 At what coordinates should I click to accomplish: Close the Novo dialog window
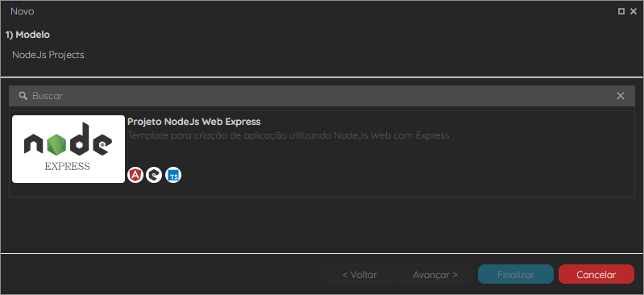point(634,11)
